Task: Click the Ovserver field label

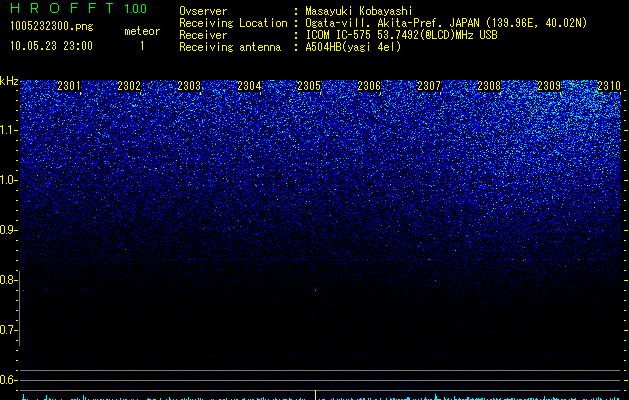Action: (x=203, y=11)
